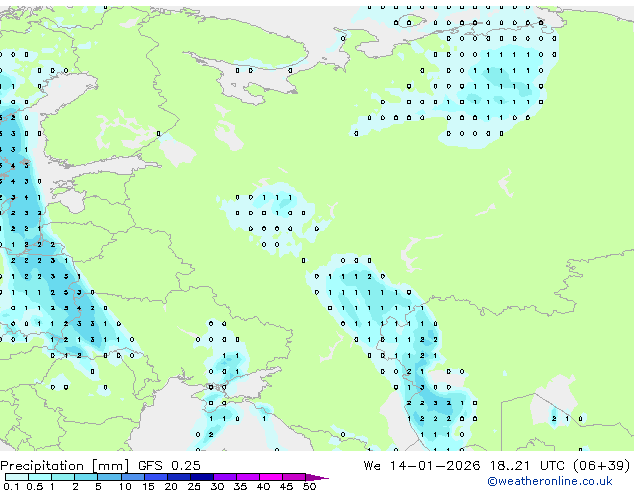
Task: Click the '0.5' legend scale label
Action: (x=35, y=486)
